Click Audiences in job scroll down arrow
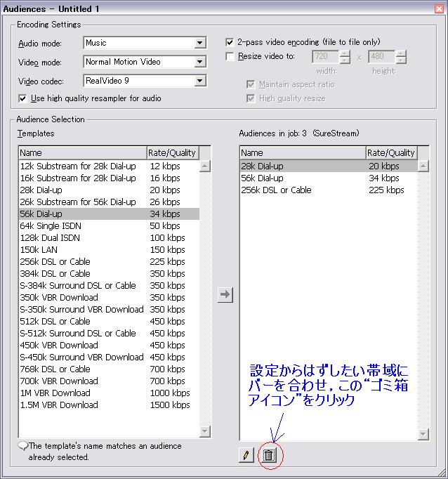Image resolution: width=448 pixels, height=479 pixels. [x=423, y=434]
